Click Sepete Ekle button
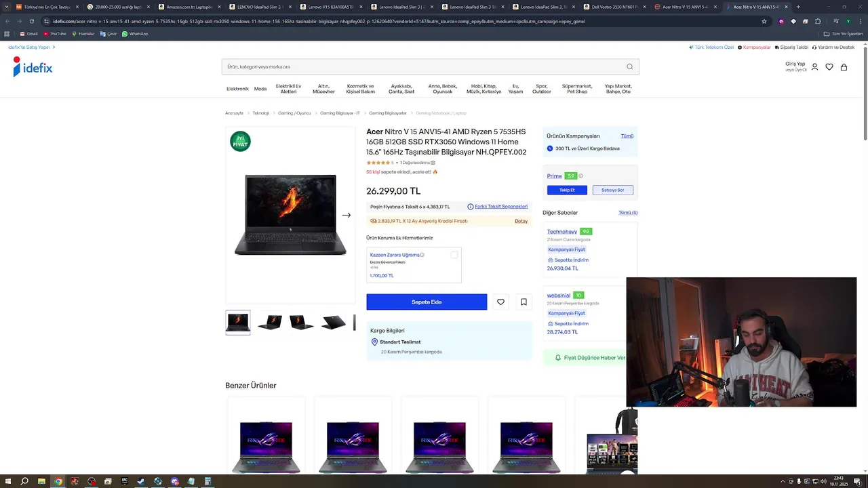Screen dimensions: 868x488 tap(427, 302)
